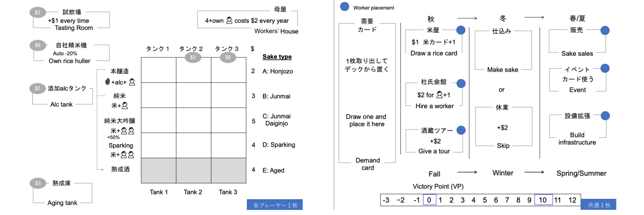Select the blue worker spot on Build infrastructure

[605, 116]
